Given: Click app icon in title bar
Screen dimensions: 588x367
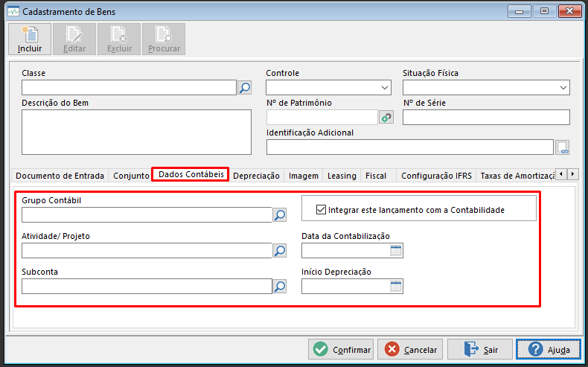Looking at the screenshot, I should [x=13, y=12].
